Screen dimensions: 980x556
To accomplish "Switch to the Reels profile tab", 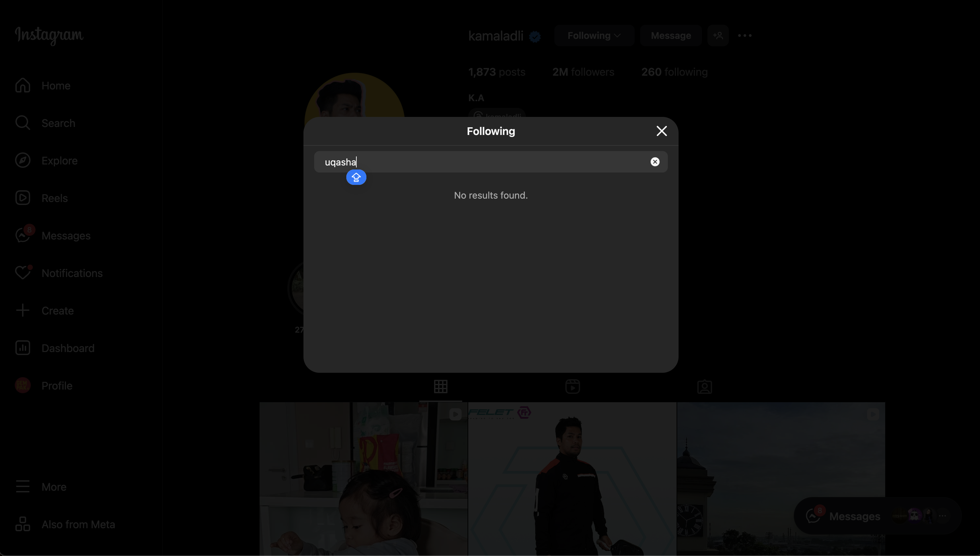I will [572, 387].
